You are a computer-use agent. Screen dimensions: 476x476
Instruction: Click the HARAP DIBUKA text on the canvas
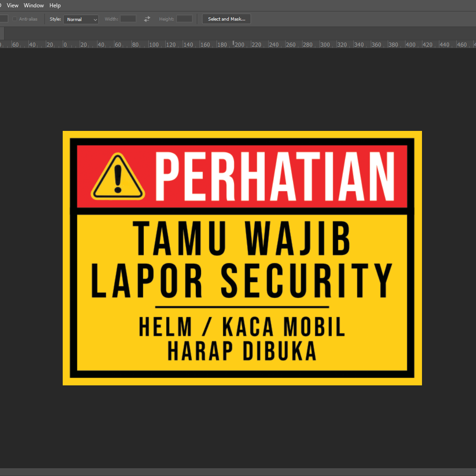(x=242, y=351)
